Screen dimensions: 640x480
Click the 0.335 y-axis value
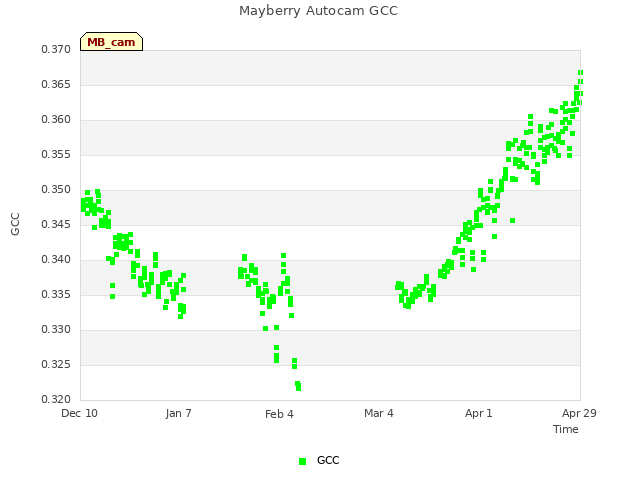coord(56,295)
